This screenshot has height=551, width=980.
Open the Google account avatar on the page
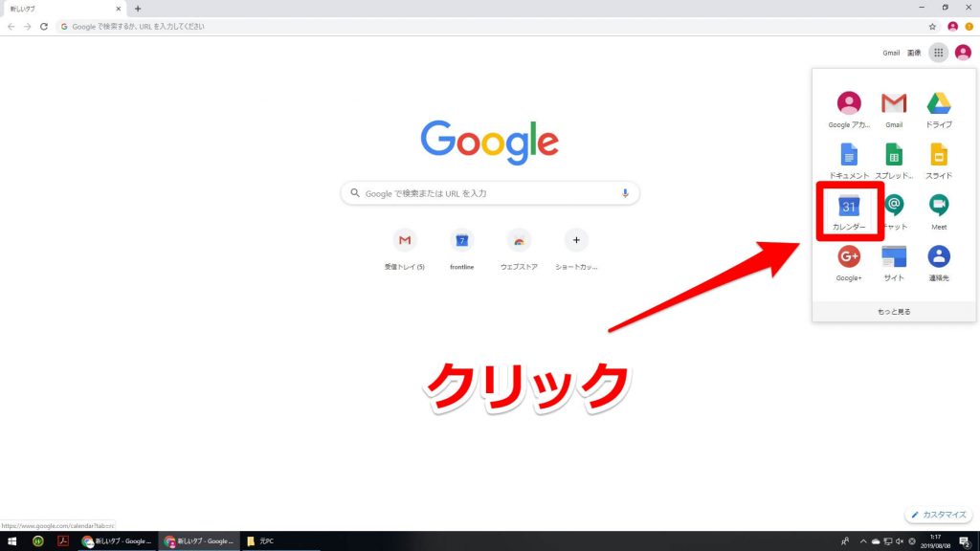pyautogui.click(x=963, y=53)
